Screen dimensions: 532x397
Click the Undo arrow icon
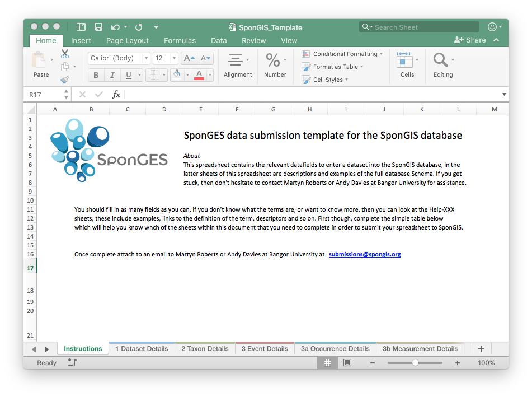(115, 27)
